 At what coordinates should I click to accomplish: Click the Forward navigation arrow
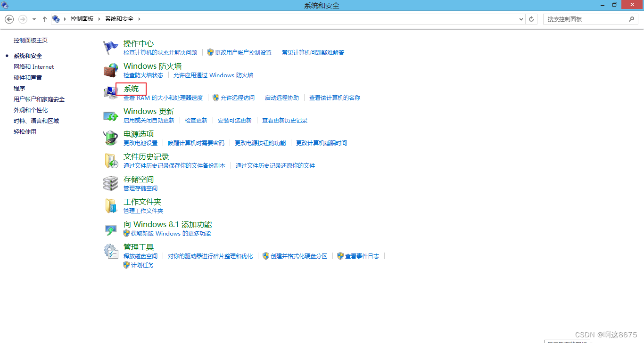[23, 19]
